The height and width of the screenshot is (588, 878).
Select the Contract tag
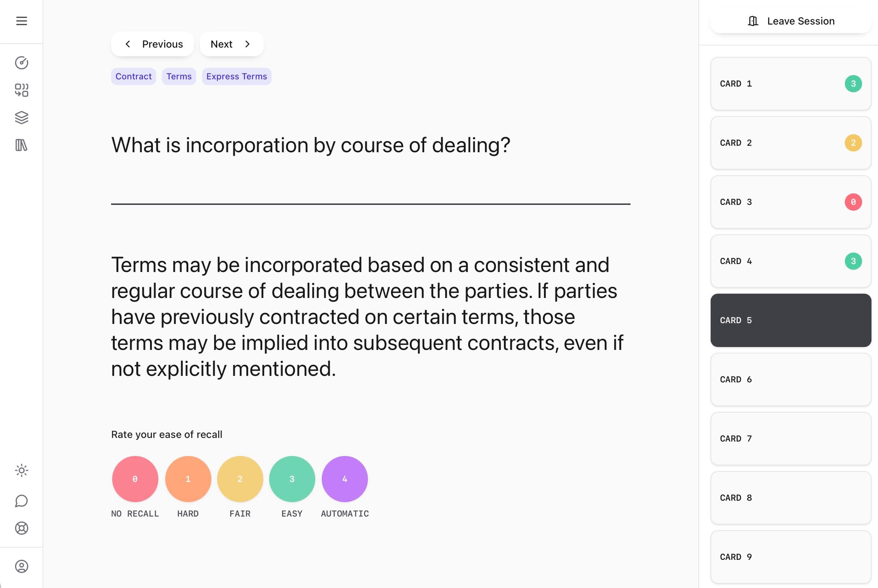pyautogui.click(x=133, y=76)
